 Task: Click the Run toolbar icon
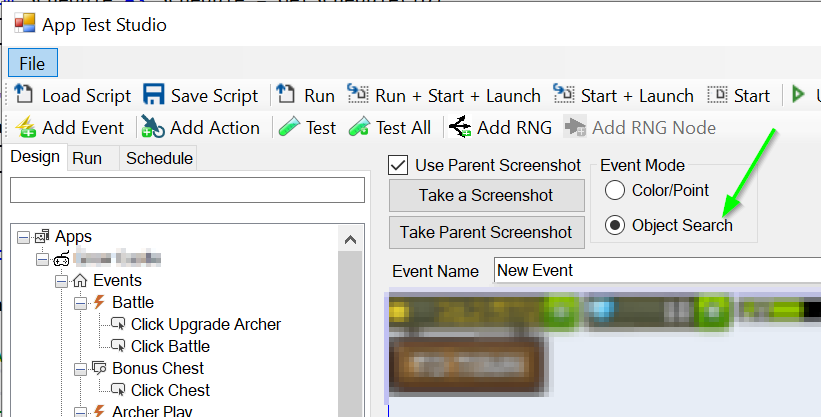point(286,94)
